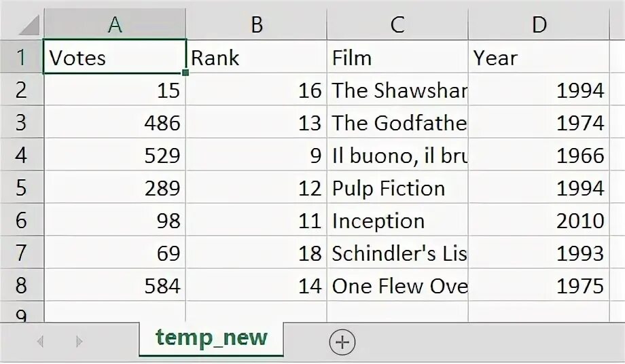Select row 8 header
The image size is (625, 364).
click(21, 286)
